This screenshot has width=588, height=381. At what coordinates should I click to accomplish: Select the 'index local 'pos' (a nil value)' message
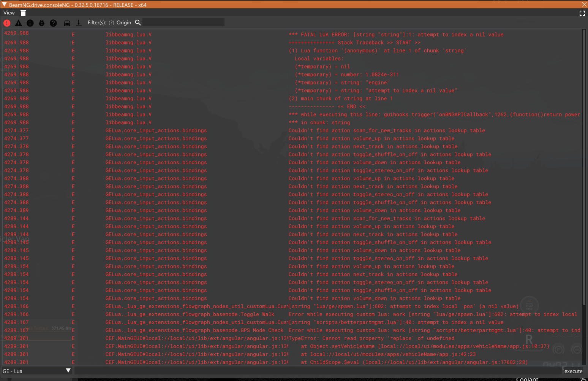(403, 306)
